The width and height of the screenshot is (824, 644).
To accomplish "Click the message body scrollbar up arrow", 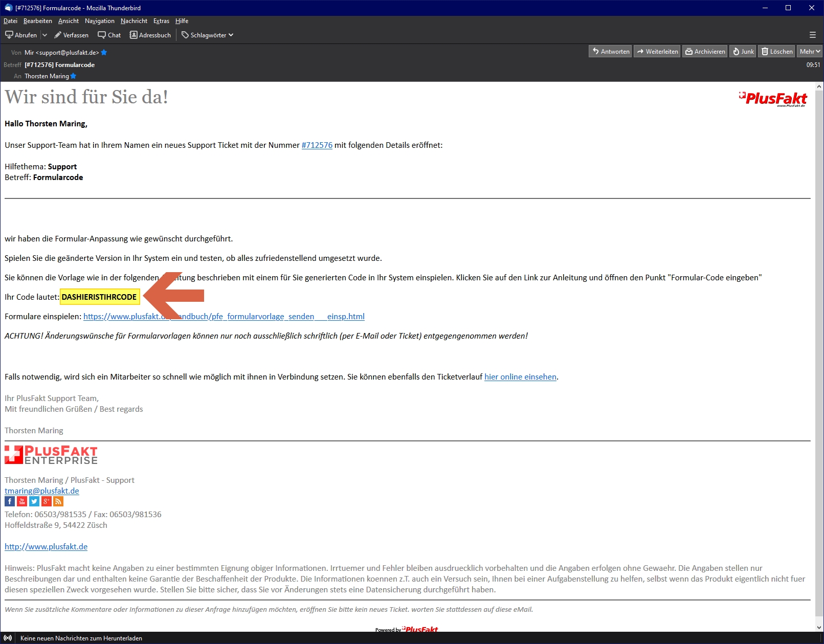I will click(819, 86).
